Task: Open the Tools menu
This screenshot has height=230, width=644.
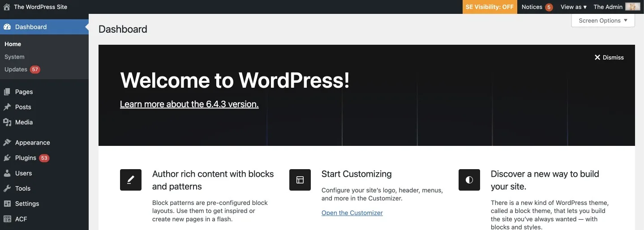Action: point(44,188)
